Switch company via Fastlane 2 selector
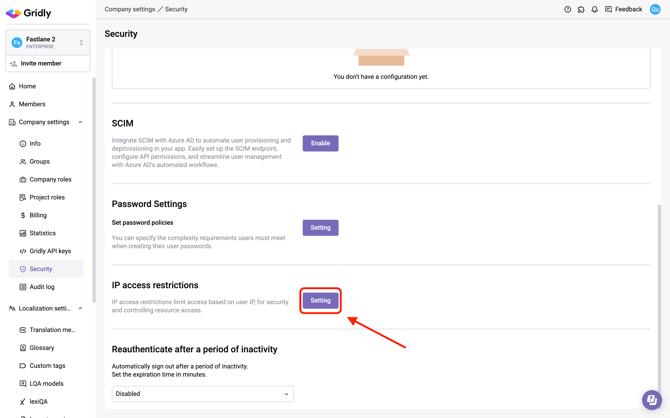This screenshot has height=418, width=670. 47,42
